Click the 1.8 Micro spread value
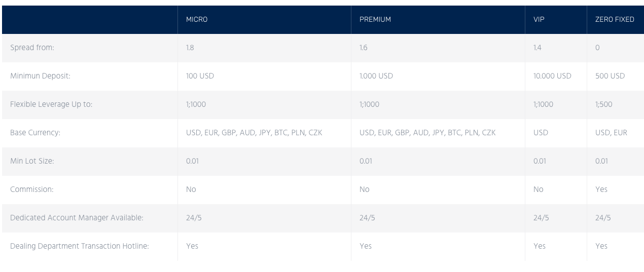644x272 pixels. point(190,48)
